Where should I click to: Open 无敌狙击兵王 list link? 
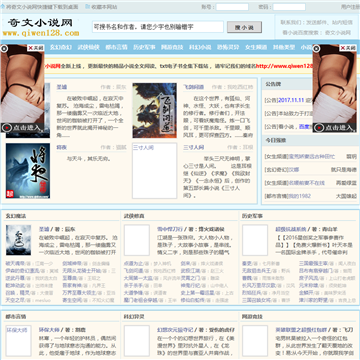click(x=257, y=270)
